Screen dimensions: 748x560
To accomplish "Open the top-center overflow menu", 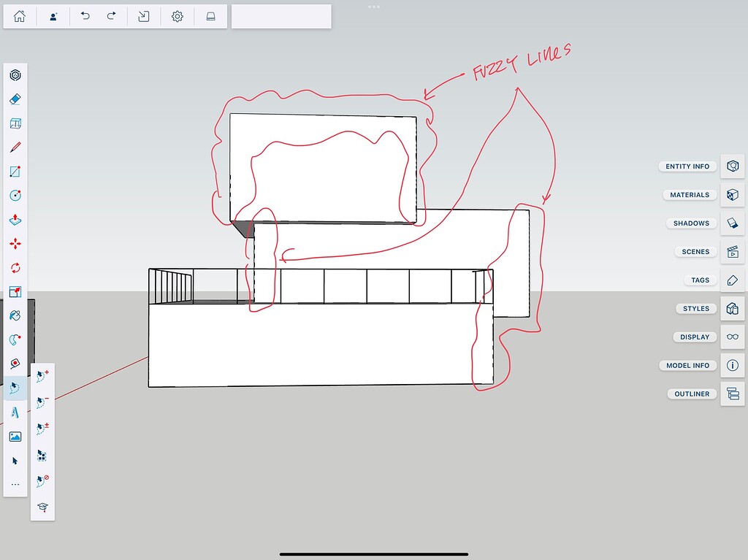I will 373,6.
